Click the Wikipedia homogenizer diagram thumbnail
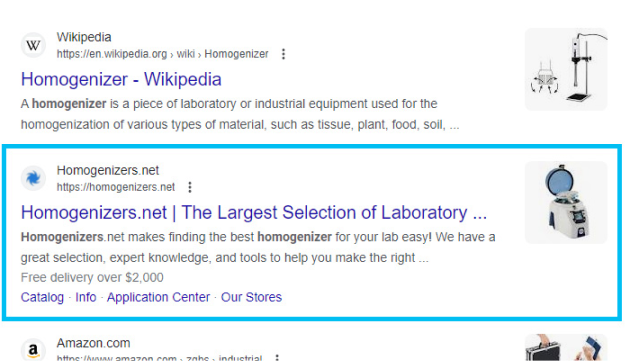This screenshot has height=361, width=641. point(566,69)
